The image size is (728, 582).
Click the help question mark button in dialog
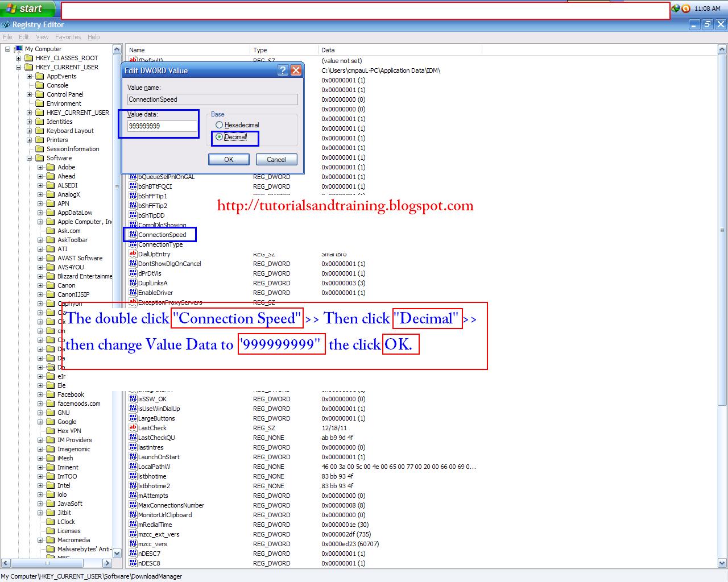[283, 70]
